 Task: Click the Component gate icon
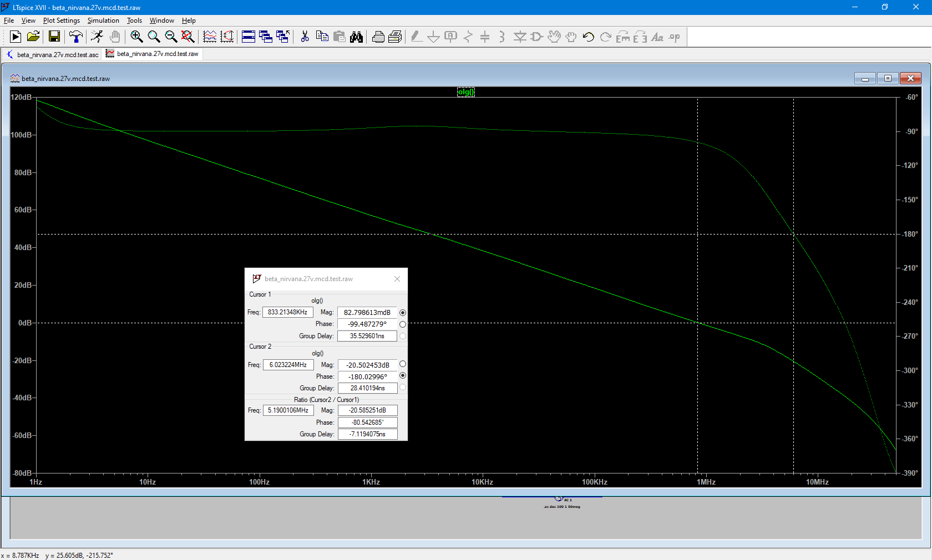click(x=536, y=37)
